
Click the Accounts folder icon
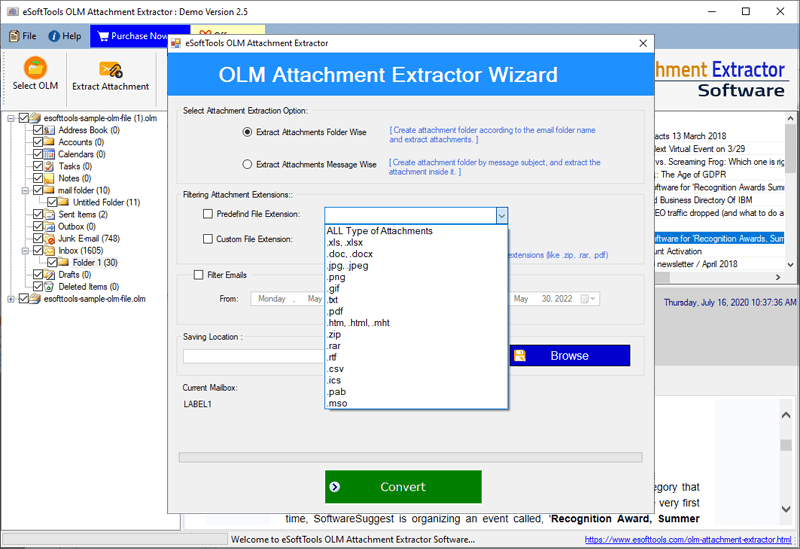[x=49, y=142]
